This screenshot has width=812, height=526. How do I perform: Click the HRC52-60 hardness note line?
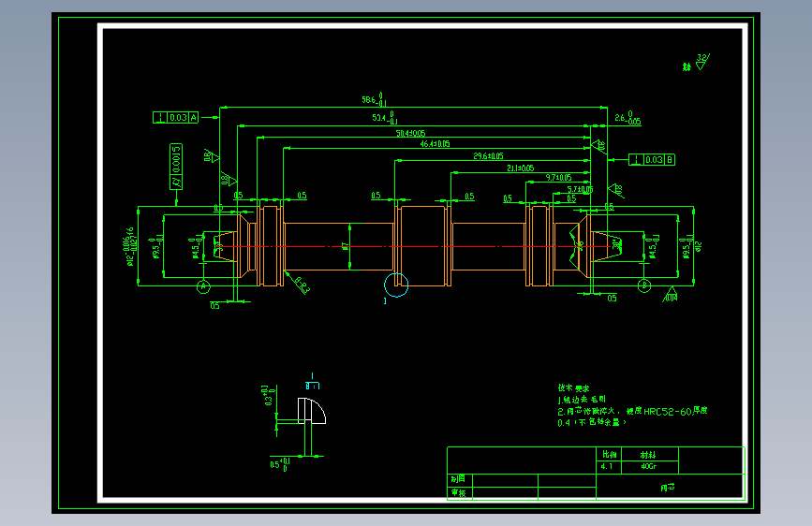coord(632,411)
